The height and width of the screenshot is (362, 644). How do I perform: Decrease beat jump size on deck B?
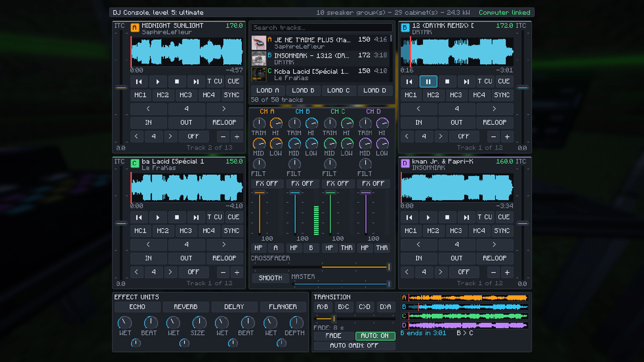pyautogui.click(x=418, y=109)
